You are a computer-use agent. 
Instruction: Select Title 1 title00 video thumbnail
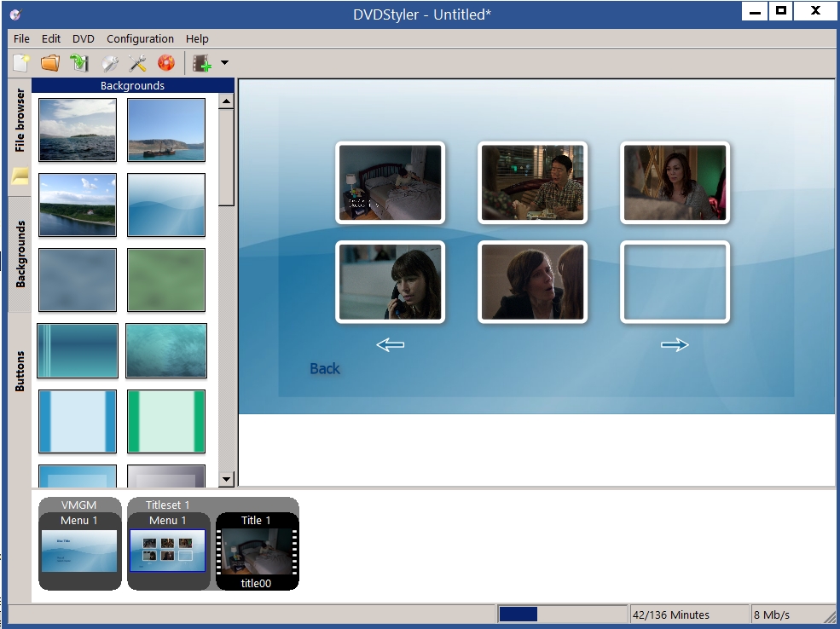pyautogui.click(x=257, y=551)
